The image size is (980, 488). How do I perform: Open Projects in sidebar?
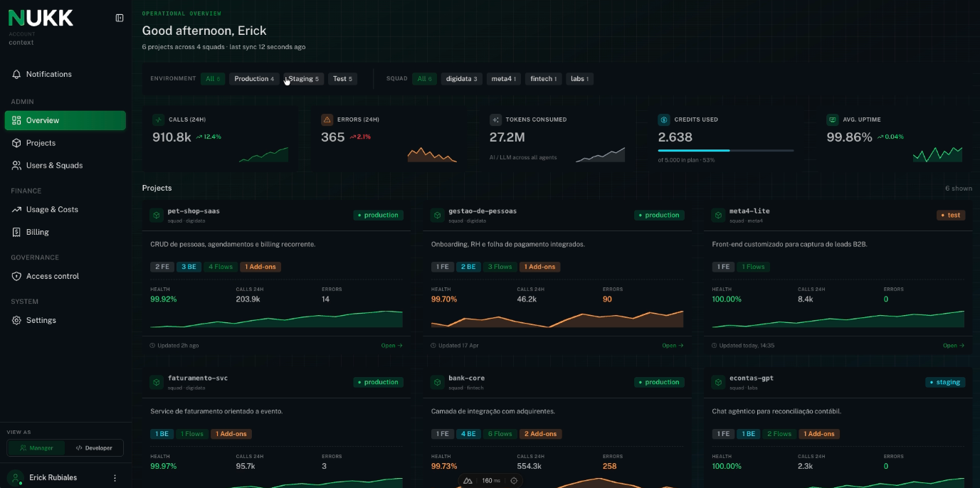tap(65, 143)
